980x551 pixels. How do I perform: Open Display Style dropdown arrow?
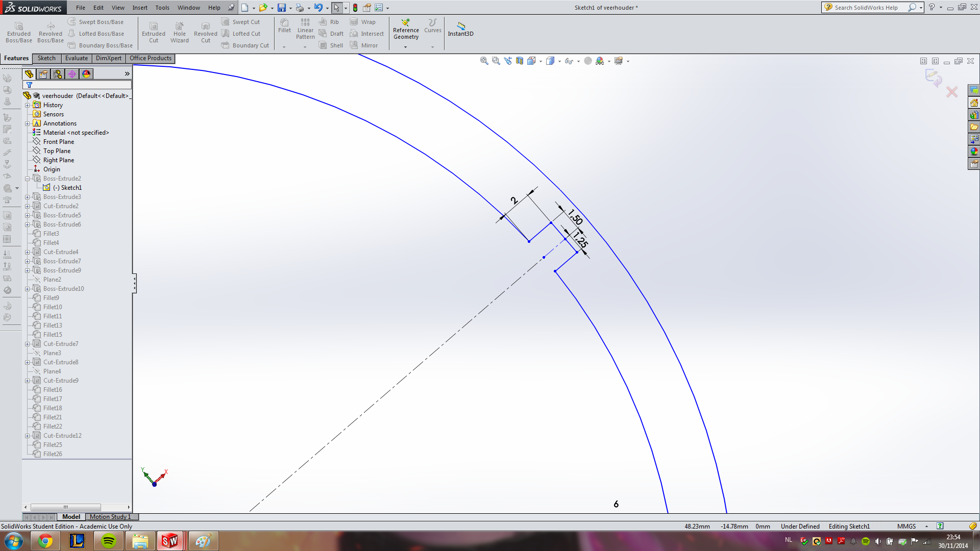pos(559,61)
